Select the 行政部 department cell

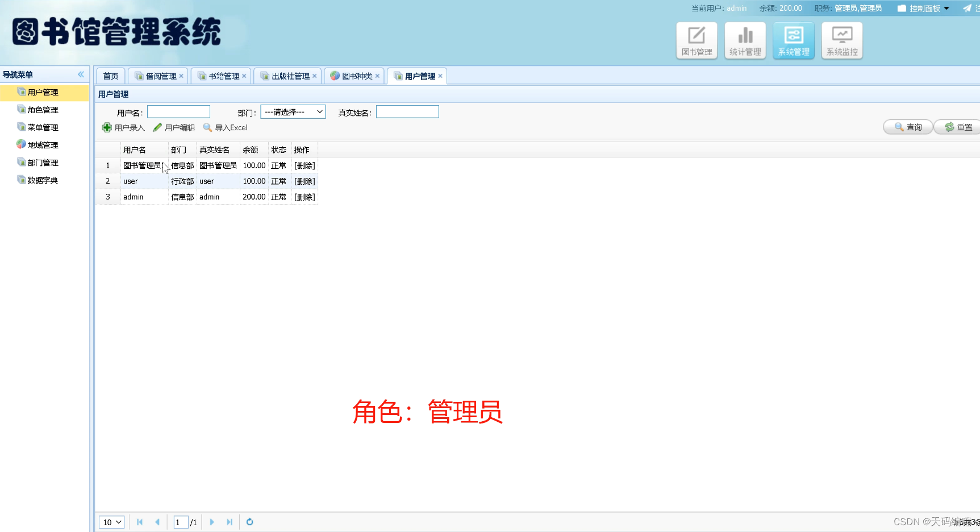(182, 181)
